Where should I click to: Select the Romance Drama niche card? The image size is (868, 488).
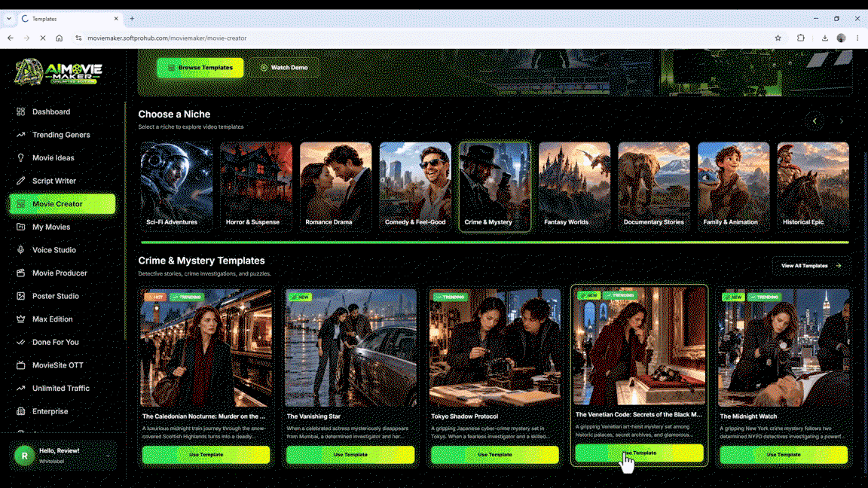336,187
